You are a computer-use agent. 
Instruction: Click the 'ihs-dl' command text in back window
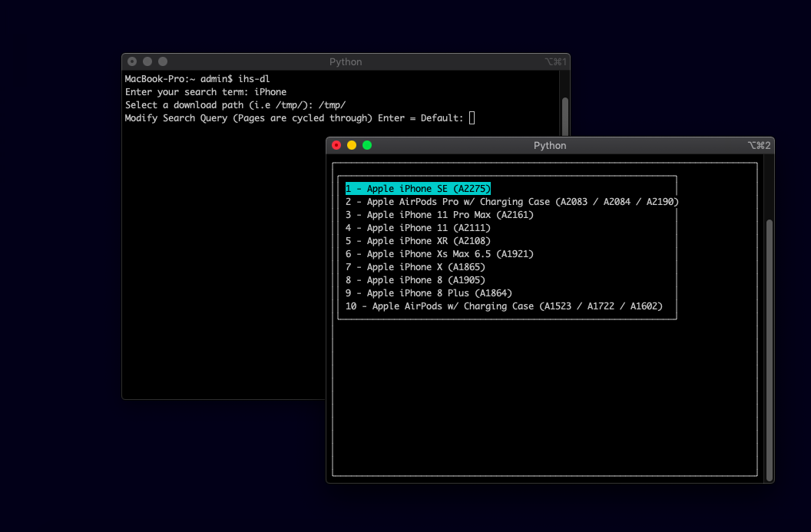point(254,78)
